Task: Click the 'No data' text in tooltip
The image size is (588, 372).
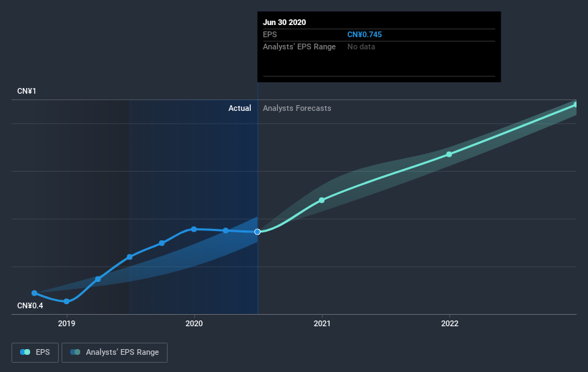Action: [361, 46]
